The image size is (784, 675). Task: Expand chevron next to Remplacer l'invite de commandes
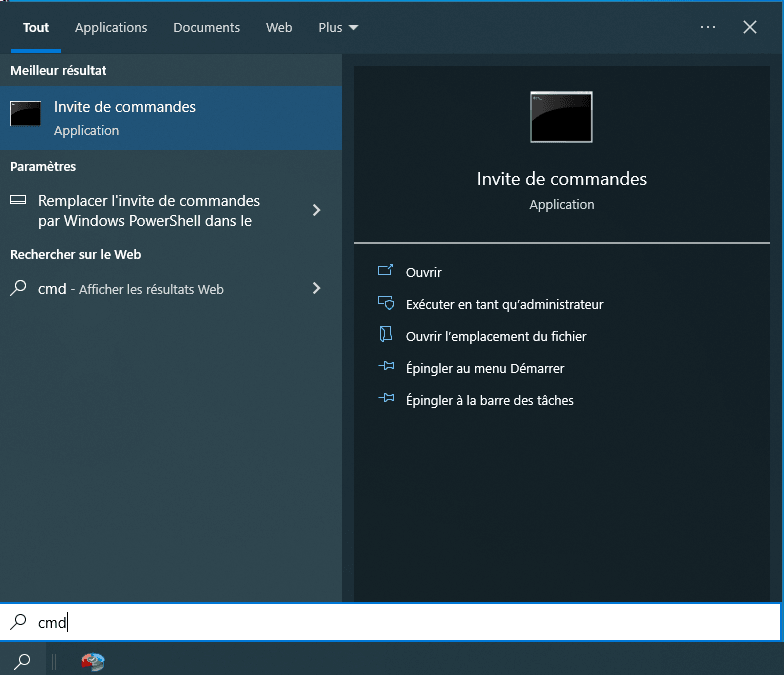point(316,210)
